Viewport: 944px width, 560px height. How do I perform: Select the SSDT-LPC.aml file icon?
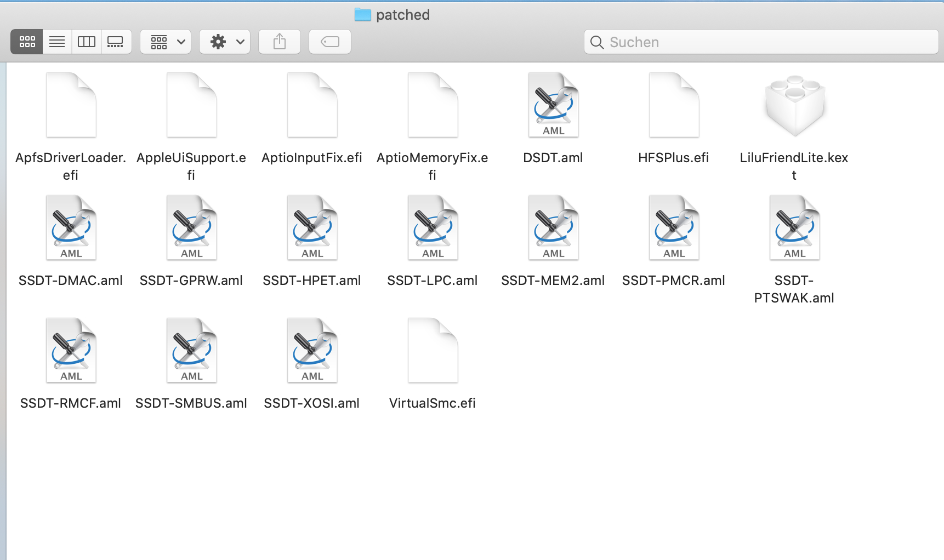pos(433,227)
